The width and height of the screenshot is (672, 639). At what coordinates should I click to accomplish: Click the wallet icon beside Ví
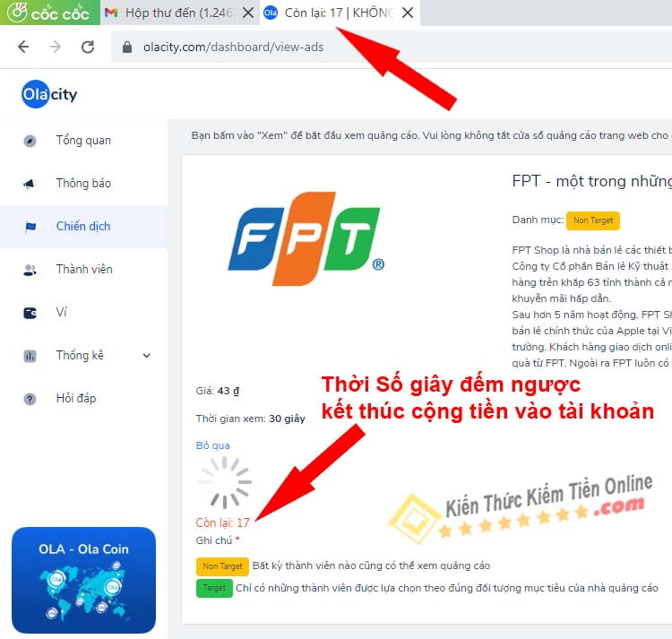pyautogui.click(x=30, y=313)
